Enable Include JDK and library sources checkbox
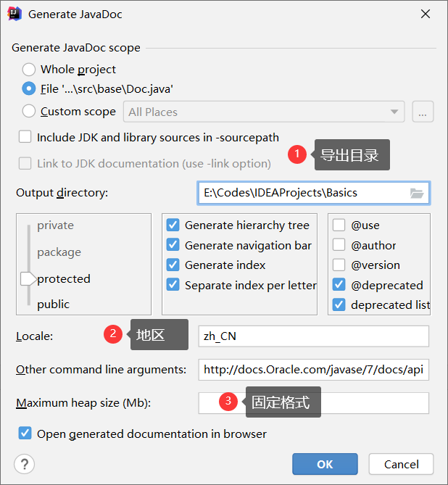 [25, 137]
